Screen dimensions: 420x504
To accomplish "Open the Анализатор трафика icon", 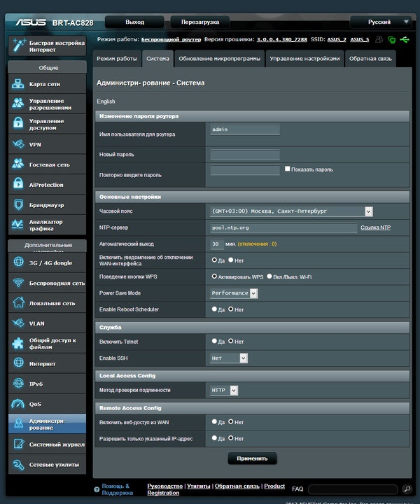I will click(x=18, y=225).
